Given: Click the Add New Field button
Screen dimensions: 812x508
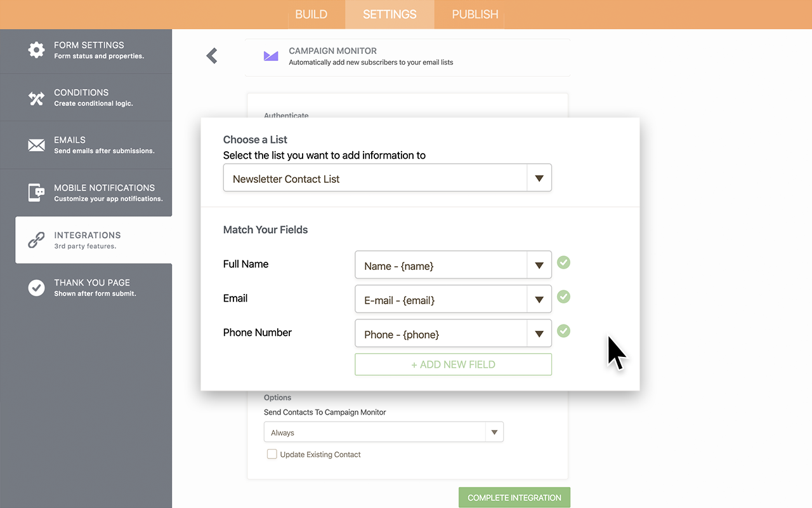Looking at the screenshot, I should pyautogui.click(x=453, y=364).
